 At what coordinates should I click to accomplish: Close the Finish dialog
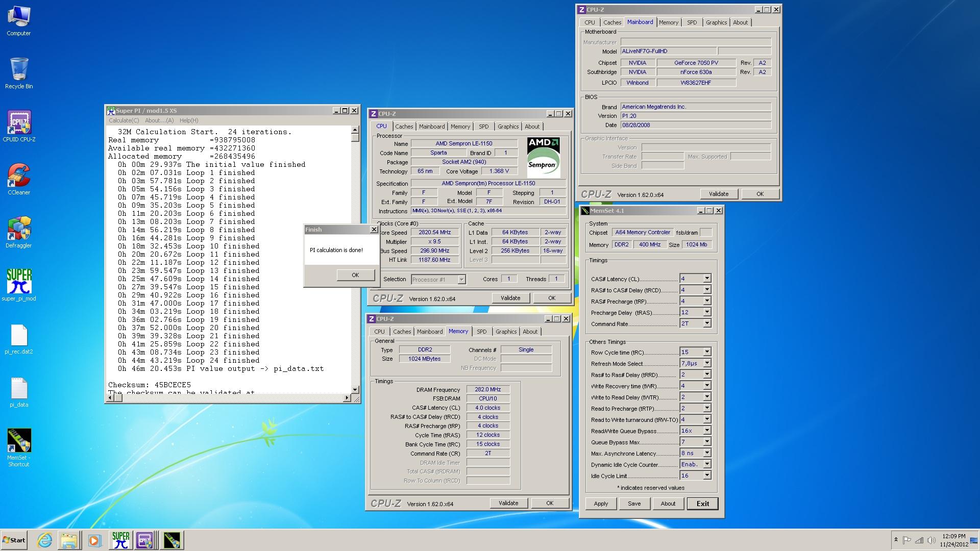click(374, 230)
